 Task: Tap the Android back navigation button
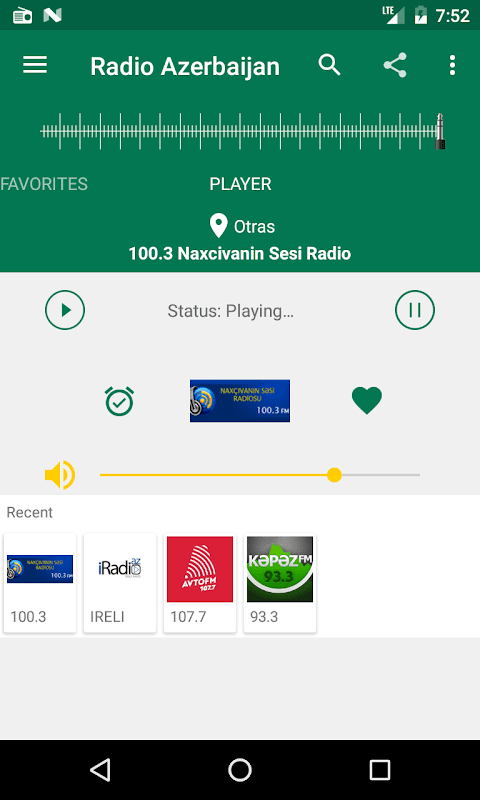(100, 770)
